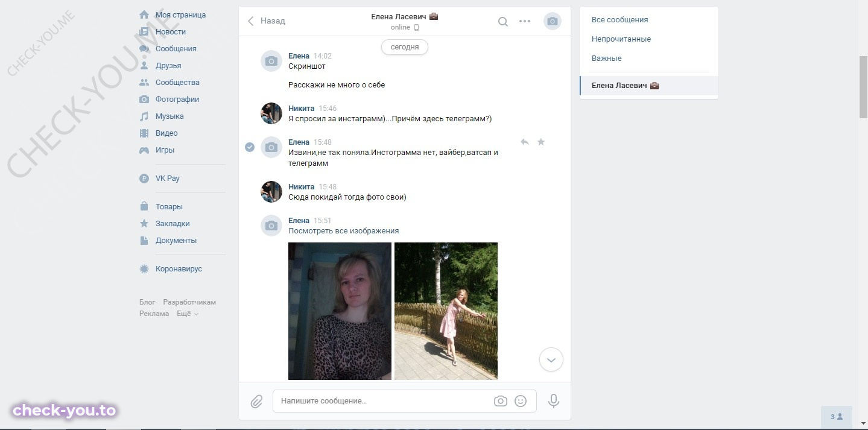
Task: Click Никита's avatar on the 15:46 message
Action: click(271, 113)
